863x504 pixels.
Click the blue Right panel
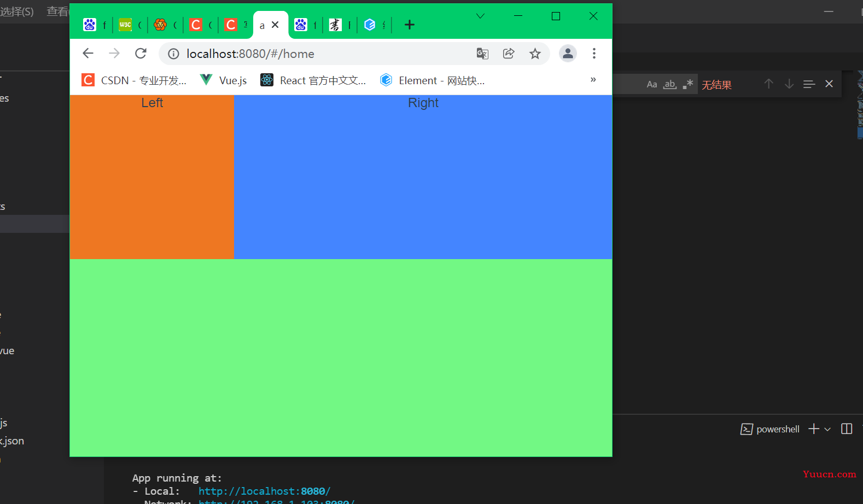tap(423, 177)
